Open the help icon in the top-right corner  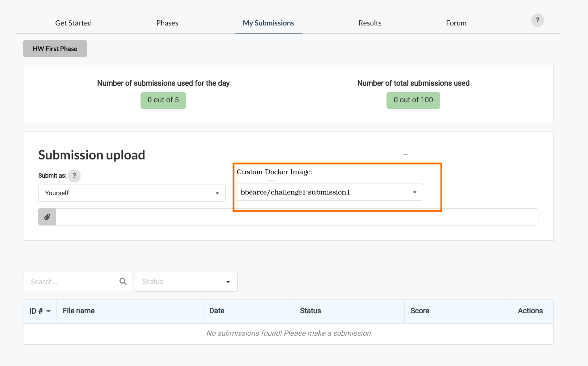click(537, 20)
